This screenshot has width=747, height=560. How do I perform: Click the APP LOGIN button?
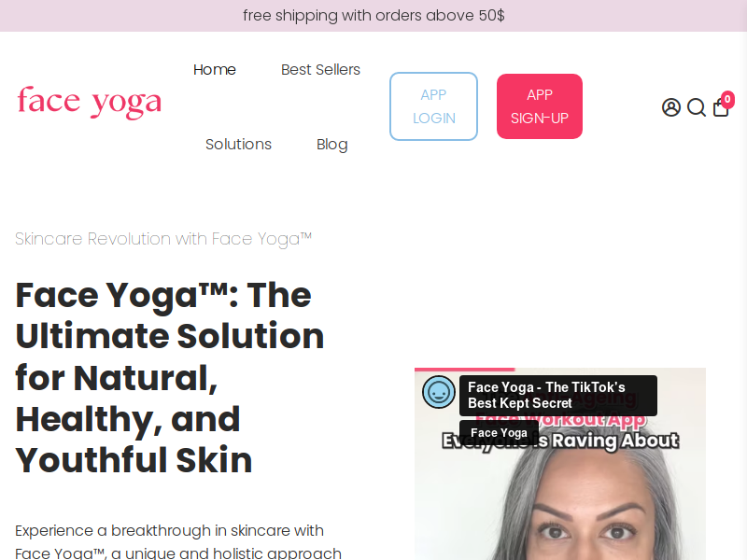[x=433, y=106]
